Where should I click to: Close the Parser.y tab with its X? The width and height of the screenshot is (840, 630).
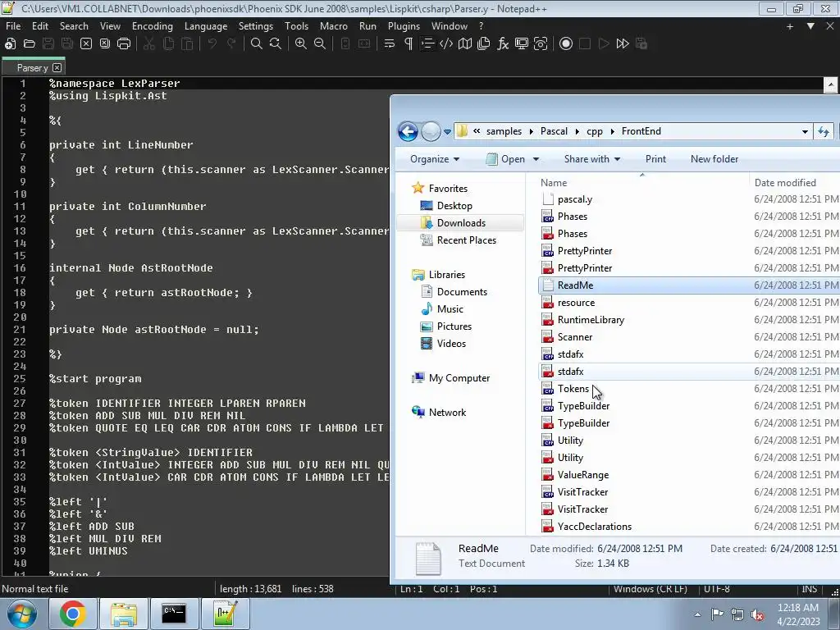pos(57,67)
